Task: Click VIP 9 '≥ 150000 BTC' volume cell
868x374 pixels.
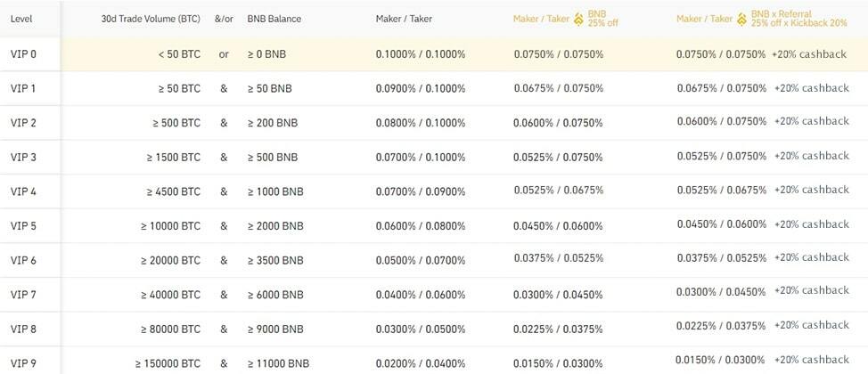Action: click(x=168, y=362)
